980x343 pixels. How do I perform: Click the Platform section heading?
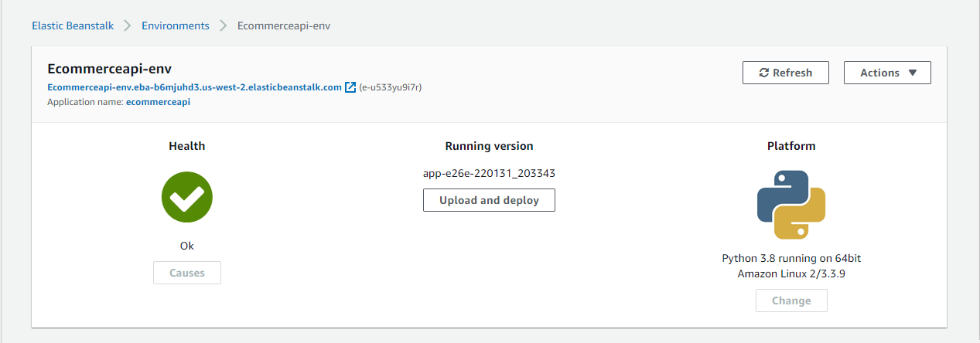[791, 146]
